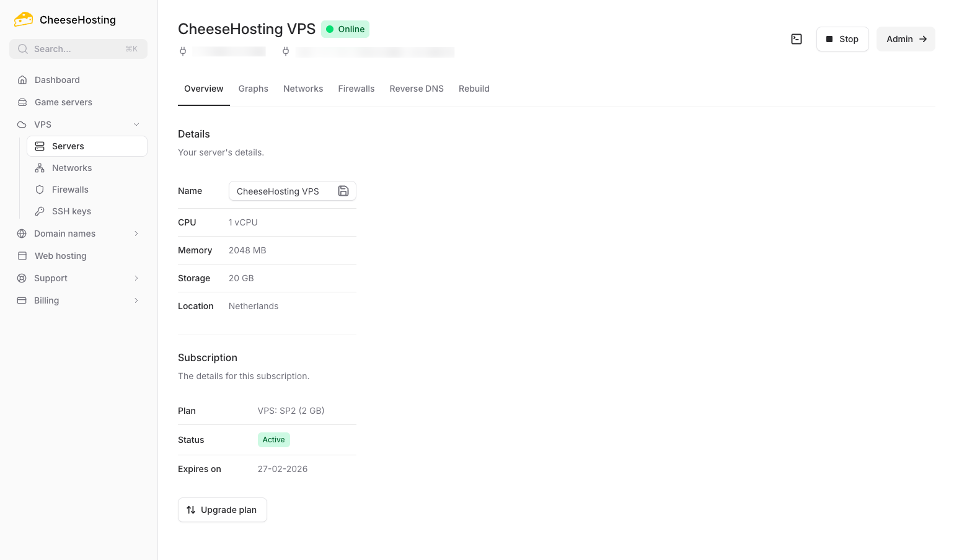This screenshot has width=954, height=560.
Task: Switch to the Graphs tab
Action: [253, 89]
